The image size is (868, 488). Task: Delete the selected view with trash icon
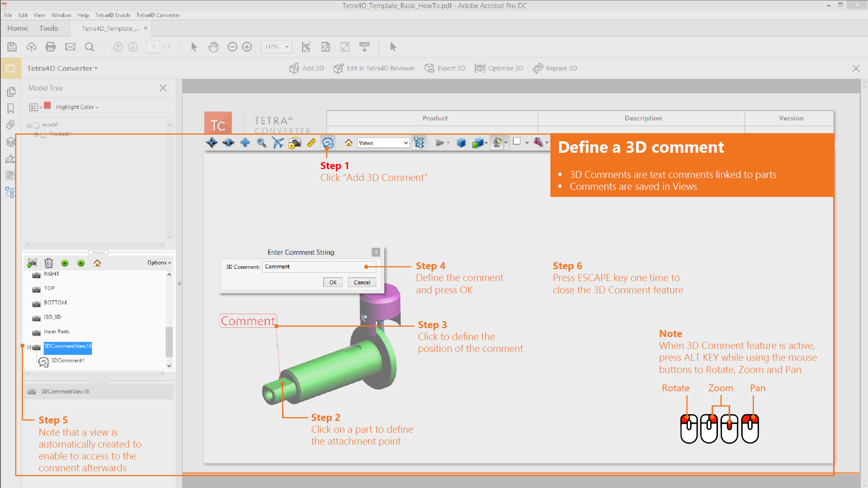(x=49, y=263)
